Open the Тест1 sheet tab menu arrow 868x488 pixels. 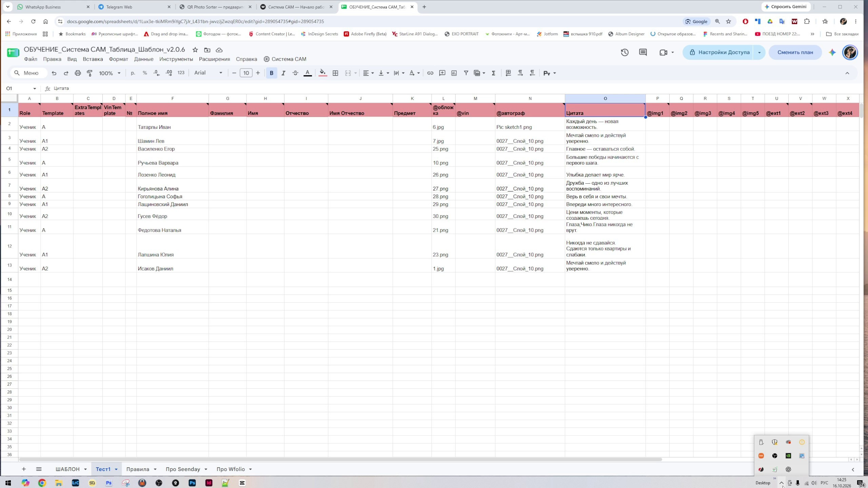[x=116, y=469]
